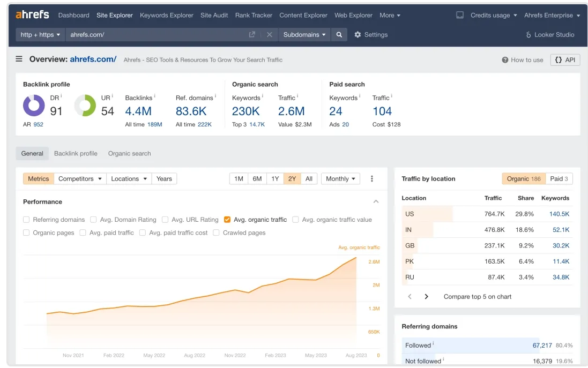Click the 4.4M backlinks value

click(x=138, y=111)
